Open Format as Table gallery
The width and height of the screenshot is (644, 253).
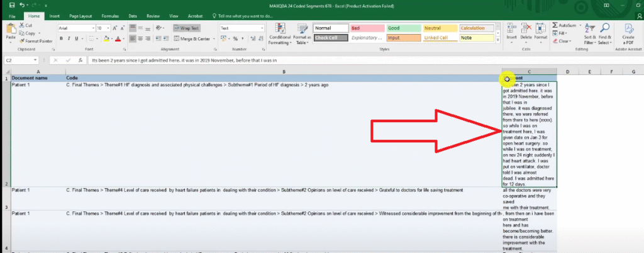(x=302, y=34)
